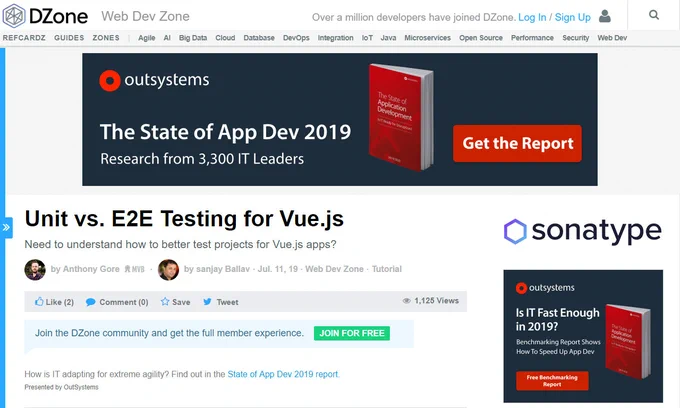The height and width of the screenshot is (408, 680).
Task: Open the State of App Dev 2019 report link
Action: (x=284, y=374)
